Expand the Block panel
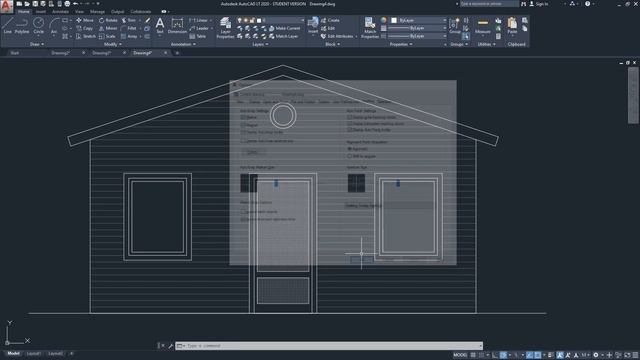Viewport: 640px width, 360px height. [332, 44]
